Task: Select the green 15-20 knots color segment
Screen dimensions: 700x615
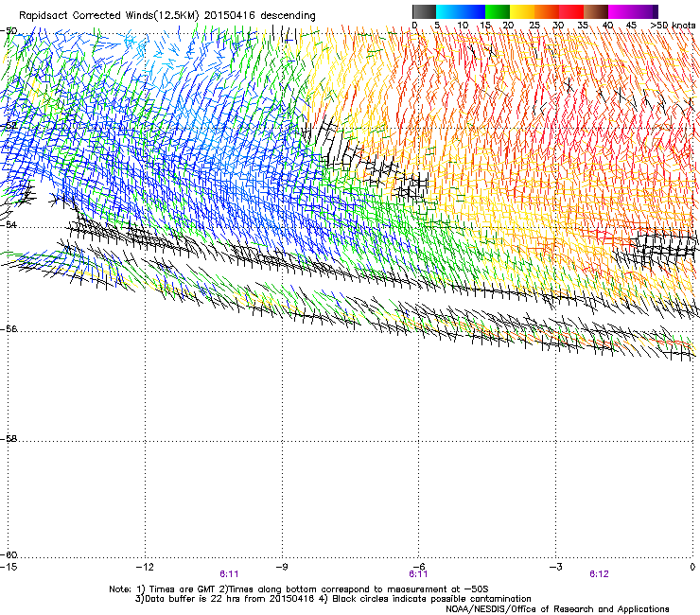Action: (x=498, y=11)
